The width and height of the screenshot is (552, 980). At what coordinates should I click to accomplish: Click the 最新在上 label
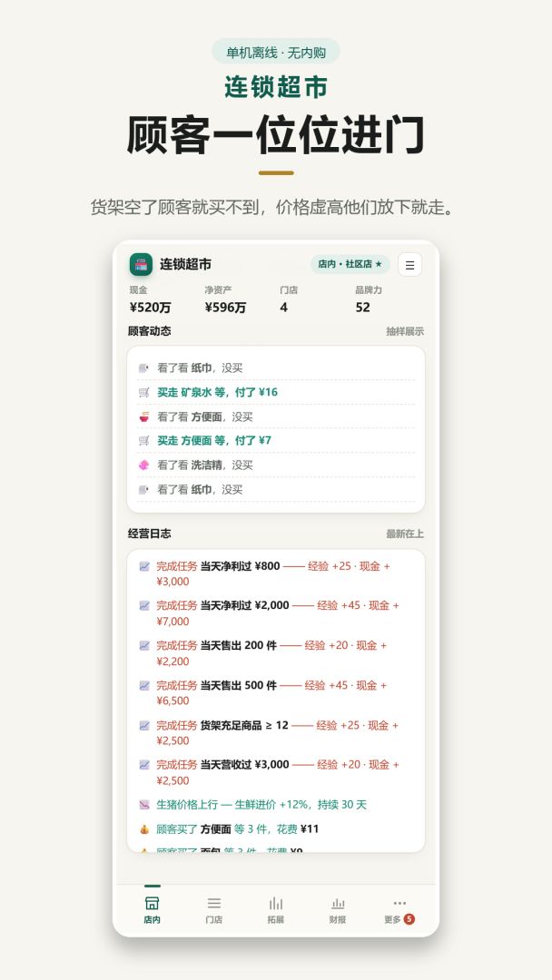coord(405,534)
